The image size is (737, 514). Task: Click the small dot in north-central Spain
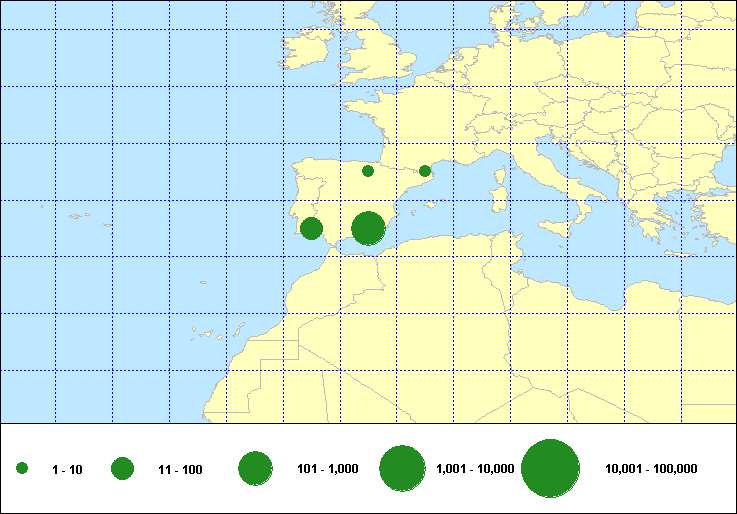(368, 171)
